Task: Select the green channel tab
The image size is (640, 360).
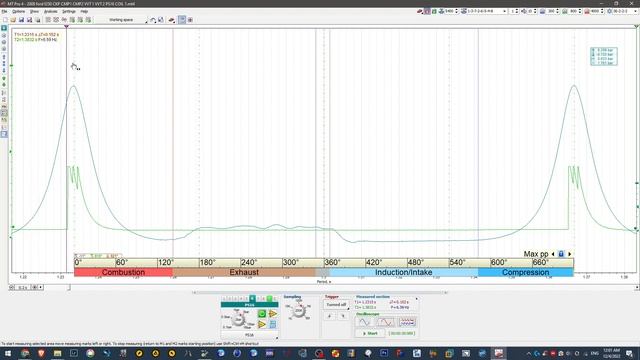Action: point(269,299)
